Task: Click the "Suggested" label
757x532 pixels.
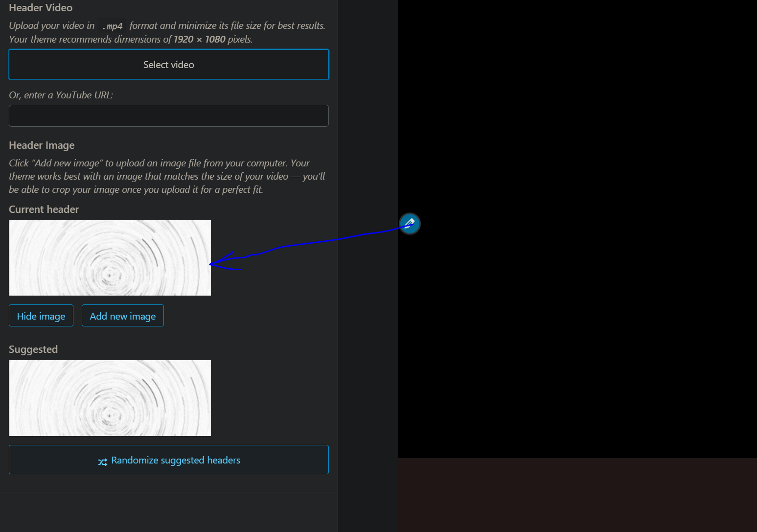Action: [x=33, y=349]
